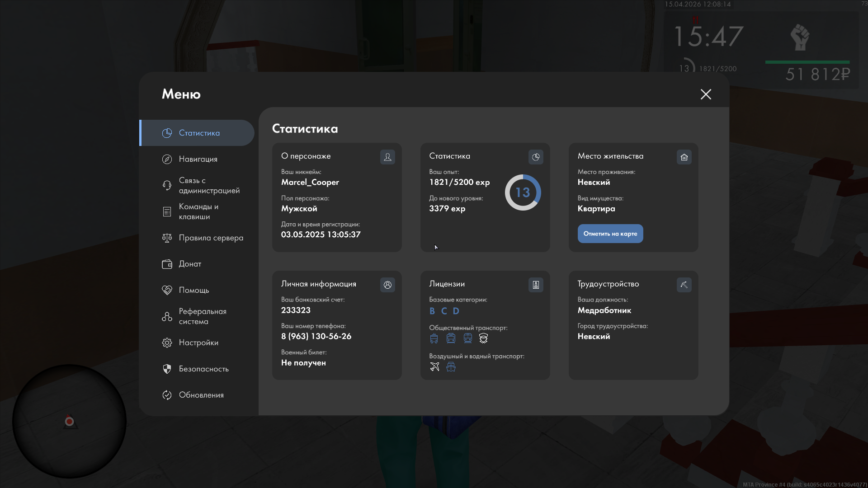Click the boat license icon
Screen dimensions: 868x488
pos(451,366)
